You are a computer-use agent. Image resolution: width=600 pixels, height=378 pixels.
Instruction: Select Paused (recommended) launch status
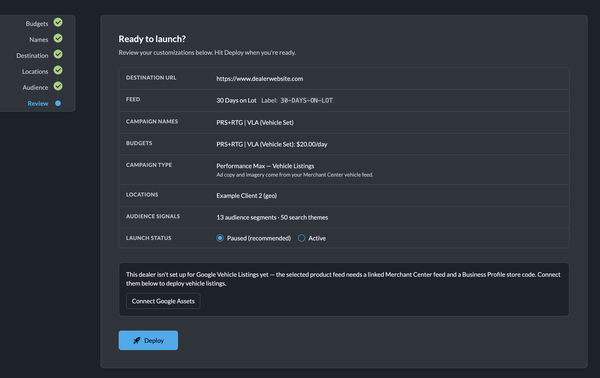[x=220, y=238]
